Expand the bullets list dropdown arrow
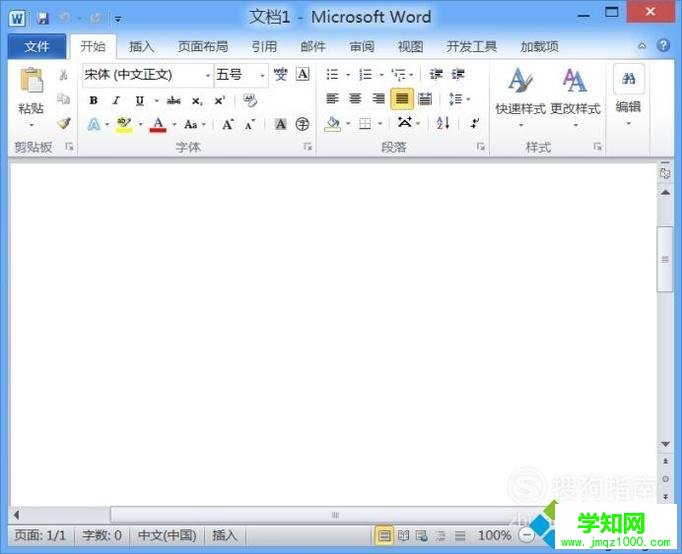Viewport: 682px width, 554px height. pyautogui.click(x=348, y=75)
